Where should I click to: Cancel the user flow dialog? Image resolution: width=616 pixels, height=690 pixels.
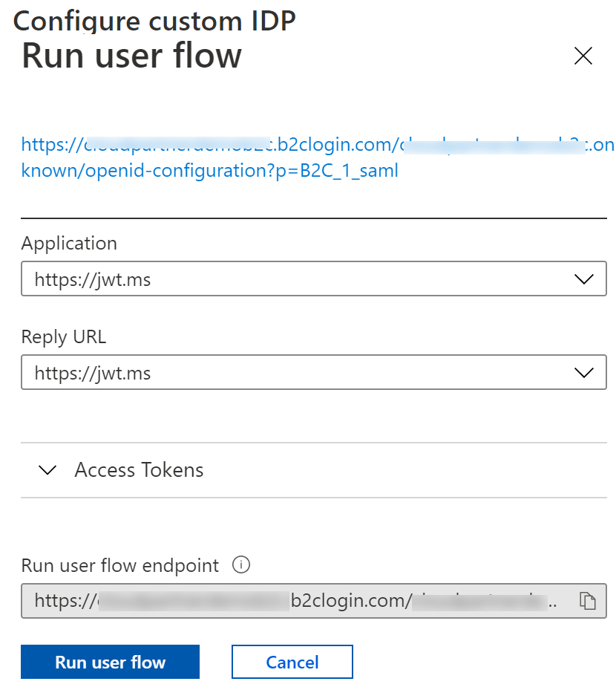coord(292,662)
